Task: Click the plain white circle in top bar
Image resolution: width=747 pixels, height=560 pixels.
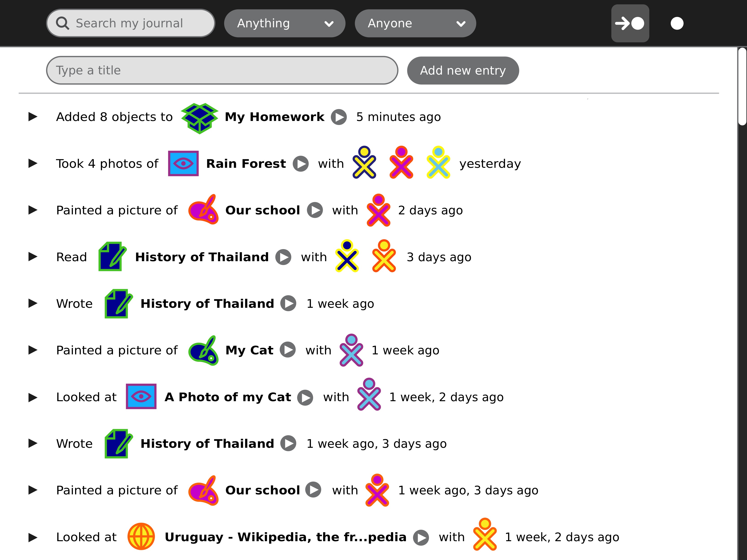Action: tap(677, 23)
